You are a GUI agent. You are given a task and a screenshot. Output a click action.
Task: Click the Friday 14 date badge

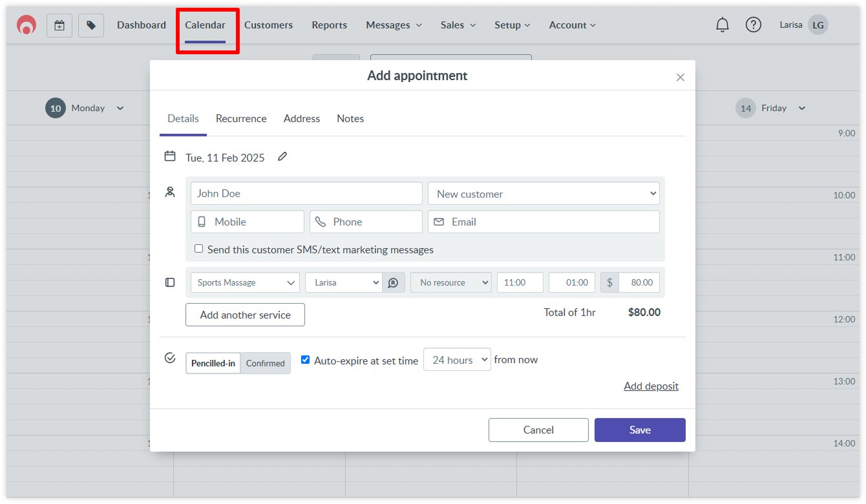[746, 108]
